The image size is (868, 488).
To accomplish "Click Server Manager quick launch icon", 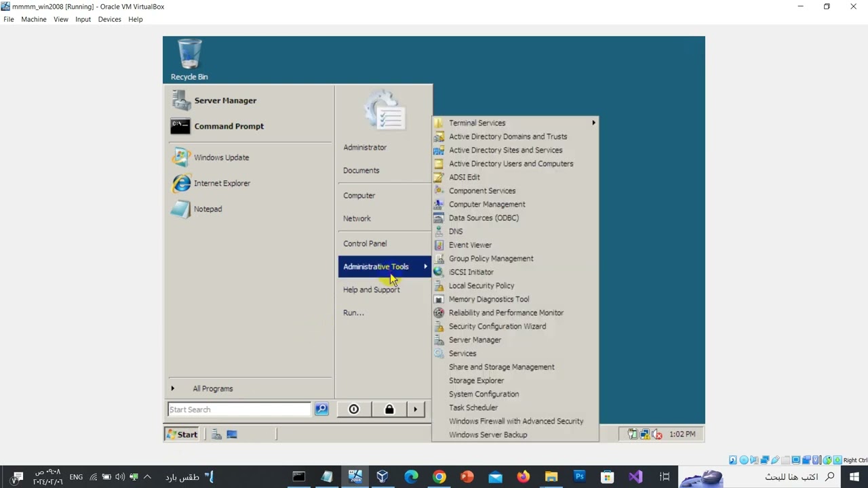I will click(x=216, y=434).
